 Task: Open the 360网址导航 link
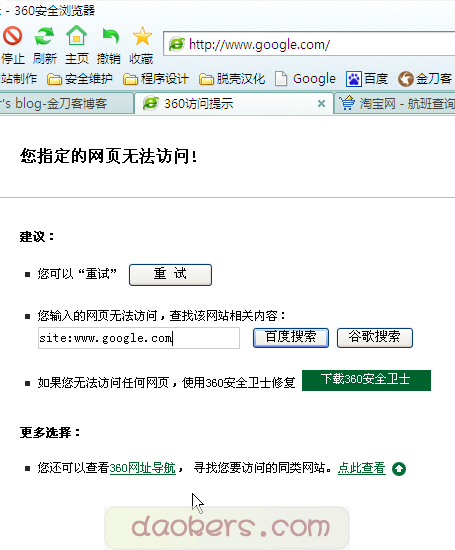[142, 468]
